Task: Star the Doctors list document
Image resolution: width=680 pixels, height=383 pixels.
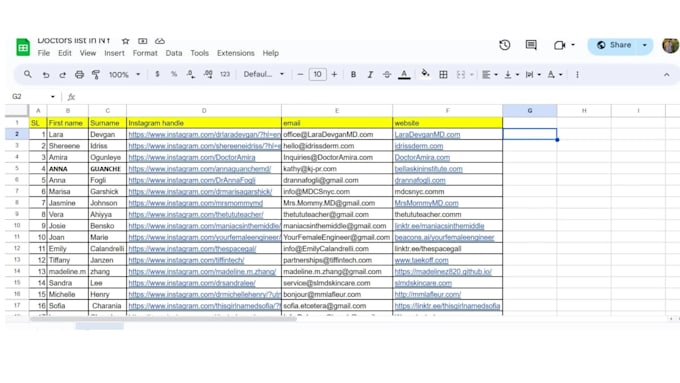Action: pos(125,41)
